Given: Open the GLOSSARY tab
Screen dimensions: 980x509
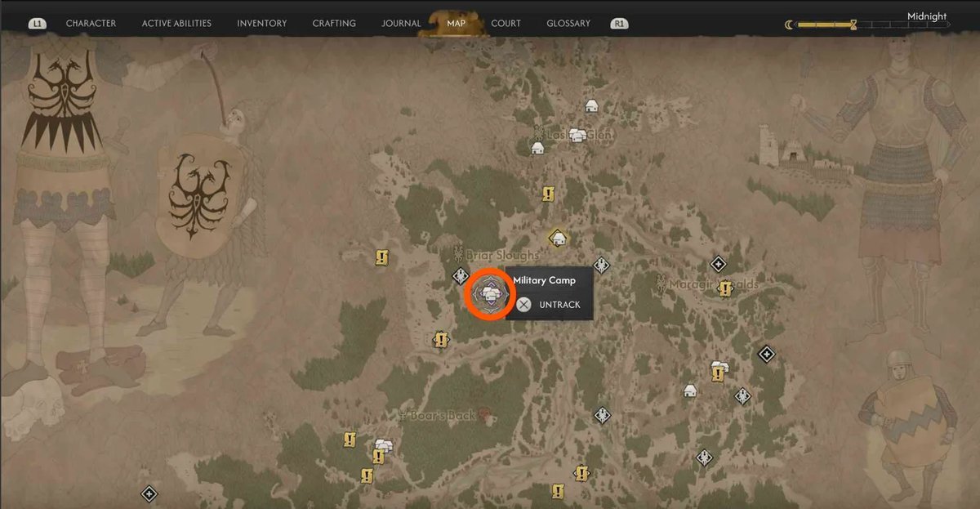Looking at the screenshot, I should (568, 24).
